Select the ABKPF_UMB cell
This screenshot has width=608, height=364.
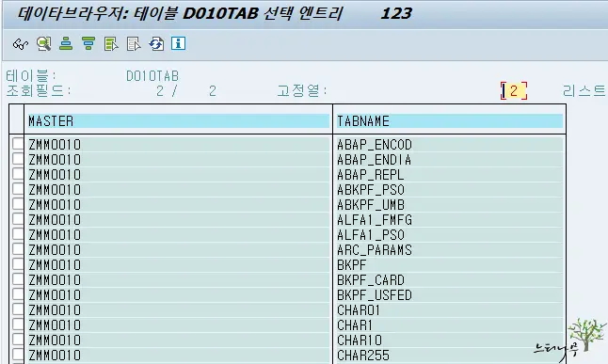(x=449, y=205)
